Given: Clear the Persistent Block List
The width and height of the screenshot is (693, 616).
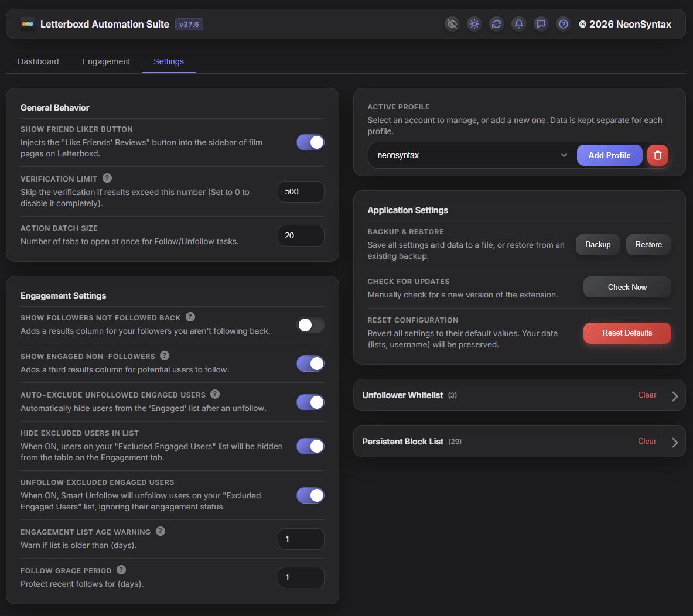Looking at the screenshot, I should pyautogui.click(x=647, y=441).
